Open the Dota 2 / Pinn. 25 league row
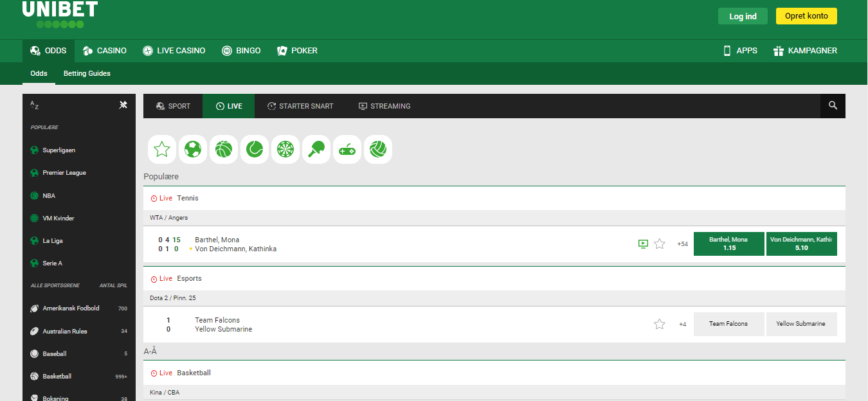Screen dimensions: 868x401 pos(494,298)
